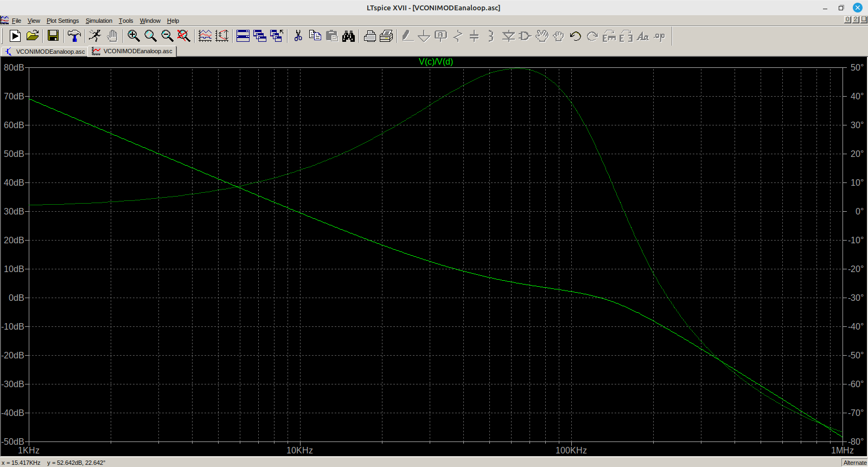Print with the printer icon
This screenshot has width=868, height=467.
pyautogui.click(x=386, y=36)
